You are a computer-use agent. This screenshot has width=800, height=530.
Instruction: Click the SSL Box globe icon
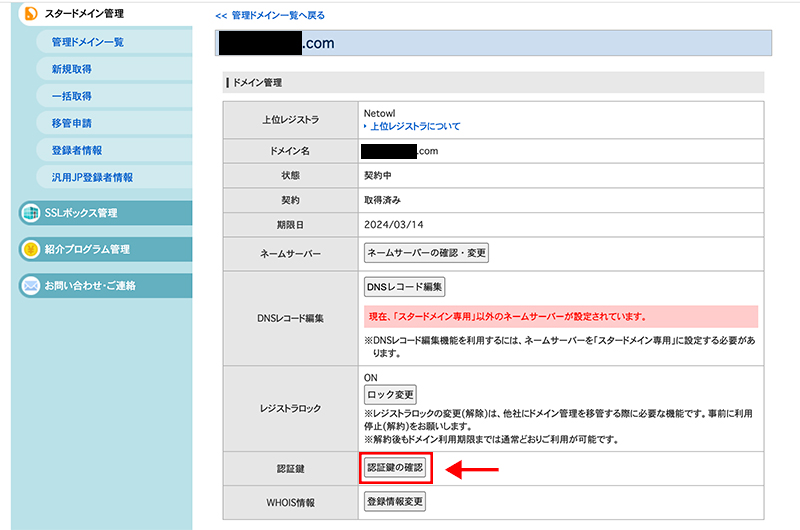(x=30, y=213)
